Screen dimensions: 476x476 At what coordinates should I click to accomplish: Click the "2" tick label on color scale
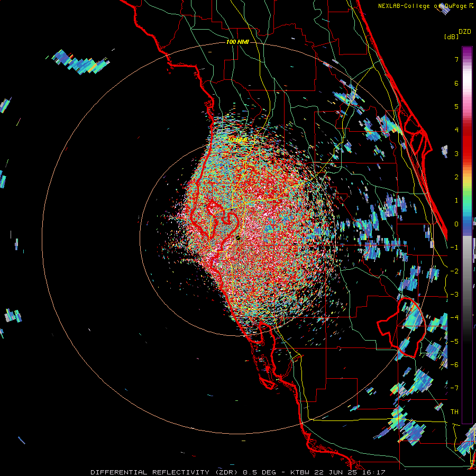pos(456,177)
